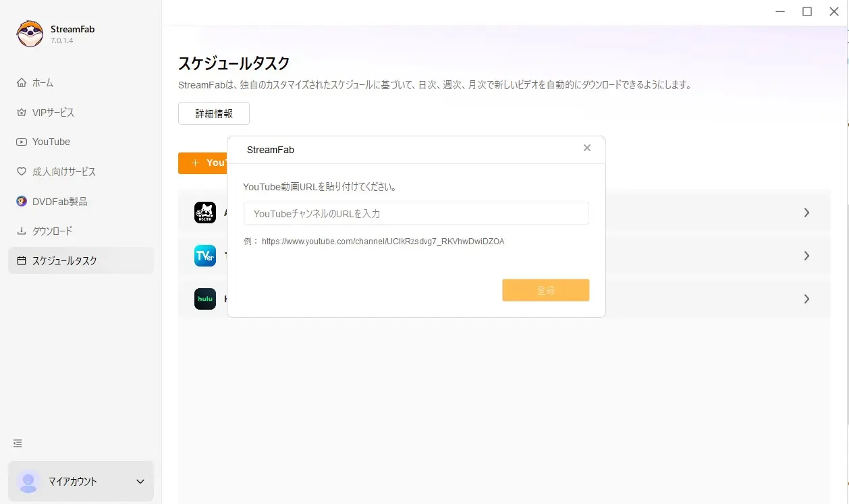
Task: Click the マイアカウント avatar icon
Action: [x=28, y=482]
